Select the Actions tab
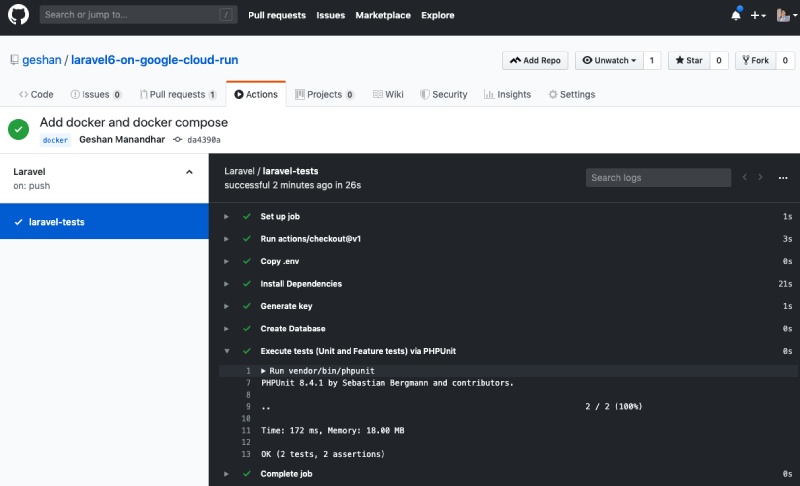The image size is (800, 486). pyautogui.click(x=256, y=94)
